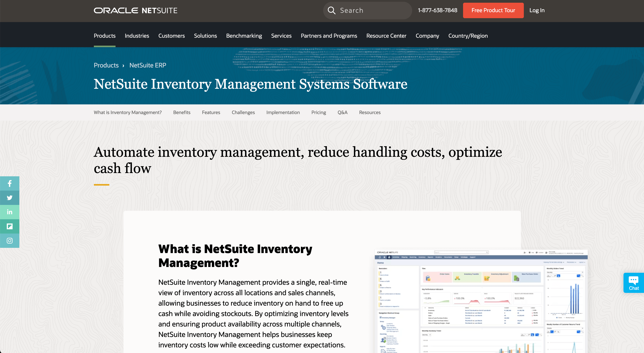Expand the Industries navigation menu
The image size is (644, 353).
click(137, 36)
